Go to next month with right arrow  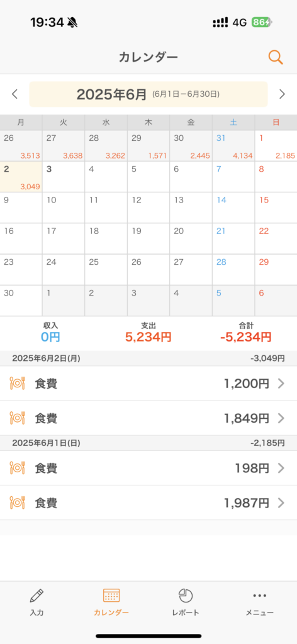pos(282,94)
